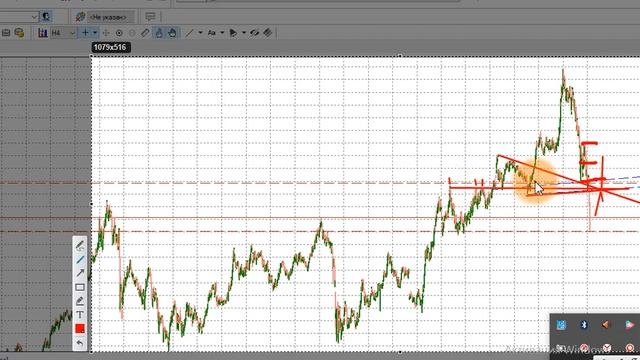The width and height of the screenshot is (640, 360).
Task: Select the rectangle drawing tool
Action: pos(80,287)
